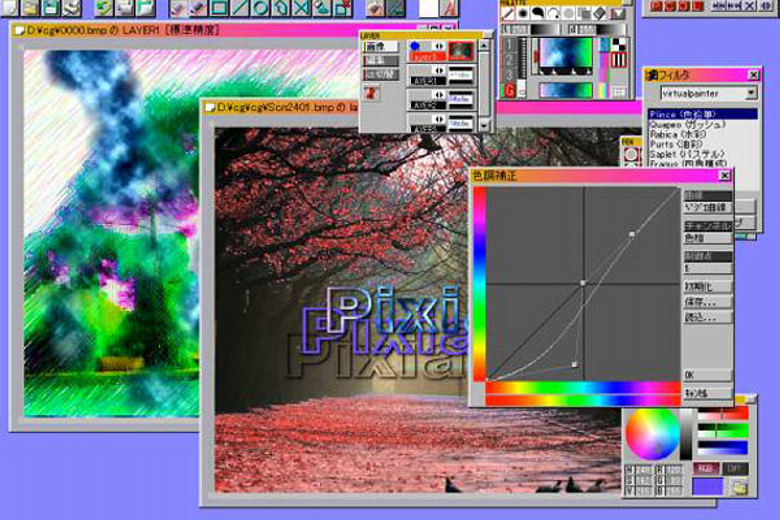The width and height of the screenshot is (780, 520).
Task: Click the green channel slider in color panel
Action: 722,430
